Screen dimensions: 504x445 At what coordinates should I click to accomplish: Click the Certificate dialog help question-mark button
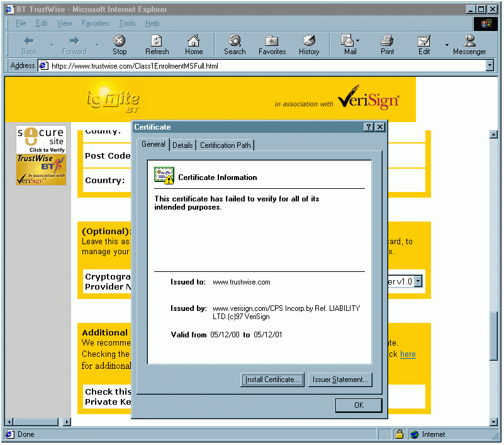coord(368,127)
